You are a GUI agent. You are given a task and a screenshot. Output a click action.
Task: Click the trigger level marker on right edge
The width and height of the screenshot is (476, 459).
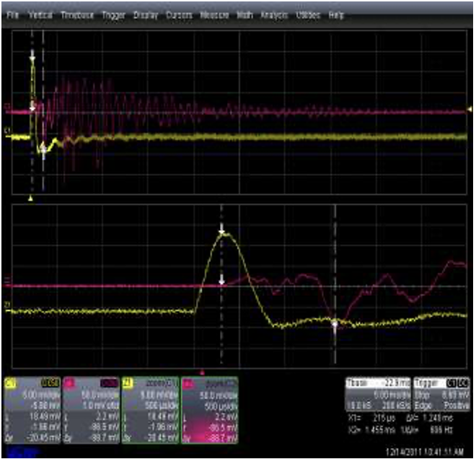[x=470, y=110]
